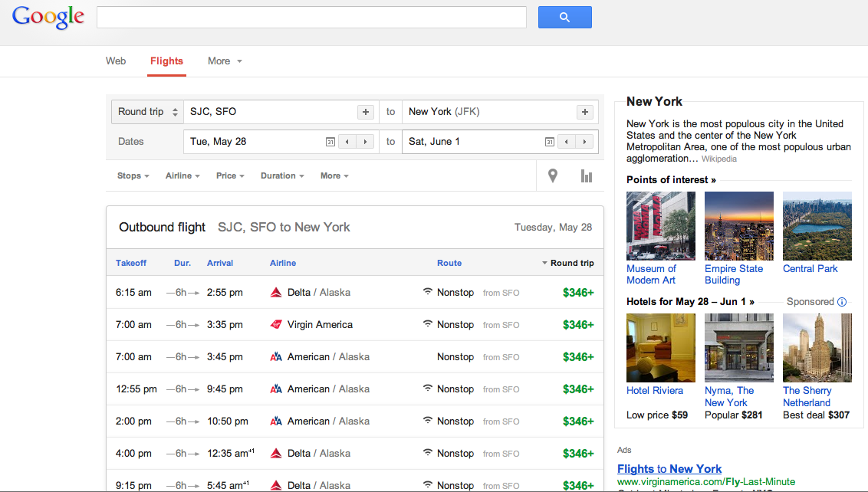868x492 pixels.
Task: Click American logo on 3:45 pm arrival flight
Action: (276, 357)
